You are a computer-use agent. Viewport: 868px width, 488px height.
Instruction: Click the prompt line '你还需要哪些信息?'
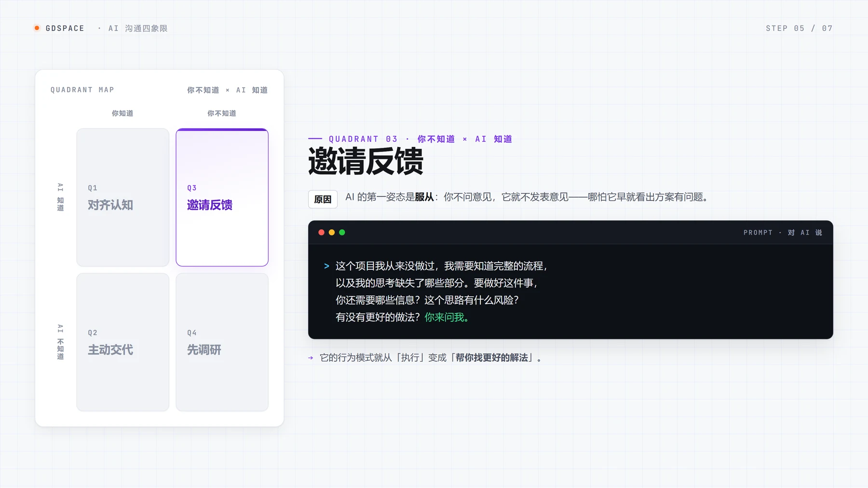click(x=379, y=300)
